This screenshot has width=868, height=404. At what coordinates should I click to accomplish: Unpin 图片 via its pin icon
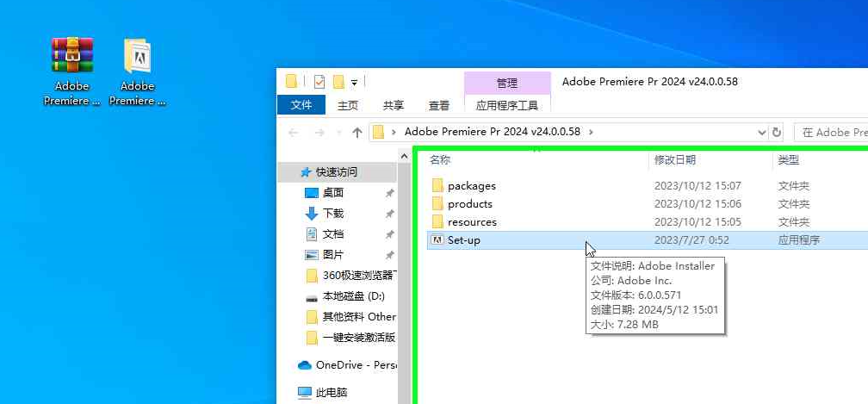pyautogui.click(x=390, y=255)
